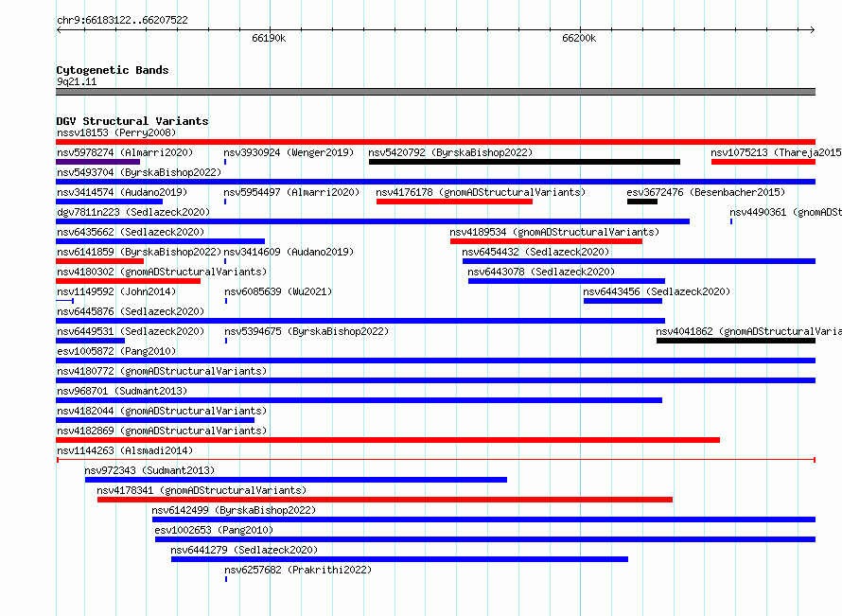Click nsv6445876 (Sedlazeck2020) label
Screen dimensions: 842x616
(x=131, y=311)
